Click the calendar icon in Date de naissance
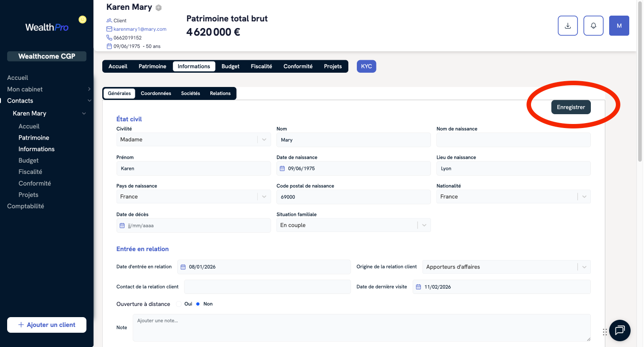Viewport: 644px width, 347px height. tap(282, 169)
